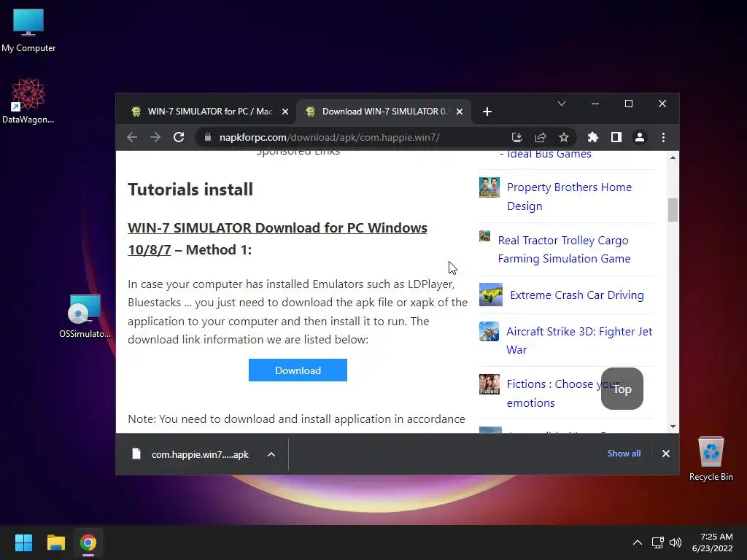The width and height of the screenshot is (747, 560).
Task: Open network icon in system tray
Action: click(658, 542)
